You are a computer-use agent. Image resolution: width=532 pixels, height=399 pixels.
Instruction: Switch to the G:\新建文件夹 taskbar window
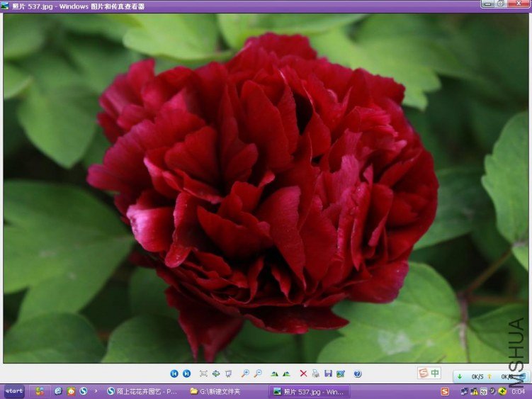pos(227,391)
